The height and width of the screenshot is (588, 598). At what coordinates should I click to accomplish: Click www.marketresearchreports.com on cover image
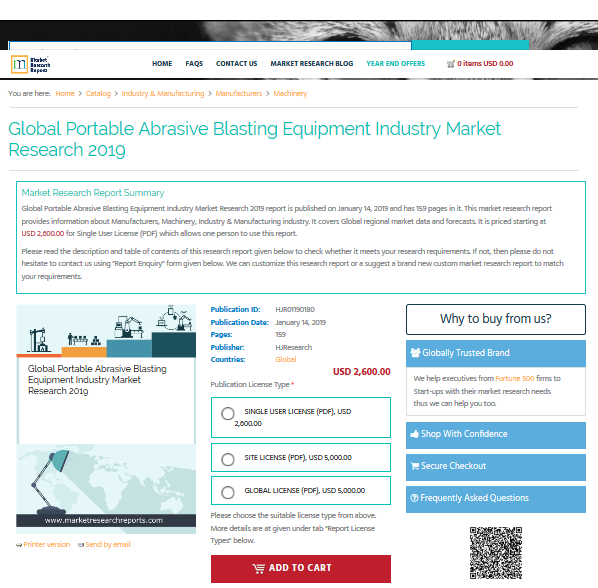pyautogui.click(x=104, y=521)
